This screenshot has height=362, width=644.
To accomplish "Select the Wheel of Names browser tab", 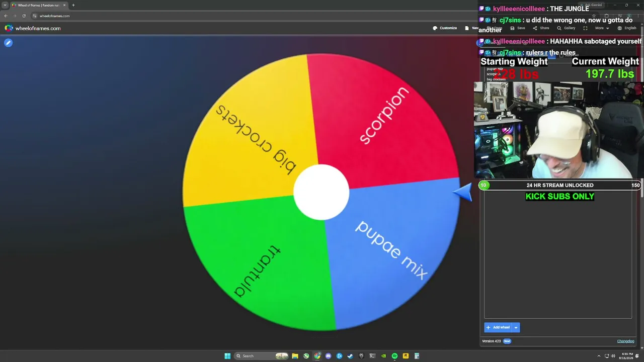I will [x=38, y=5].
